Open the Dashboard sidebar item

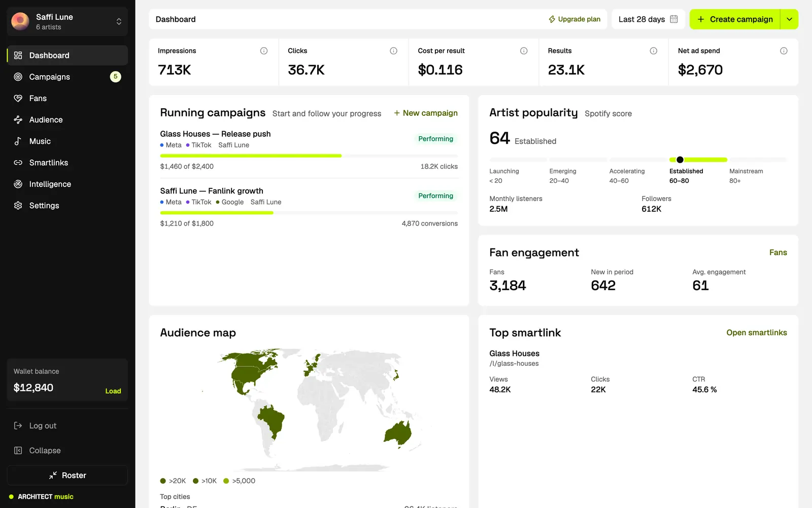pos(67,55)
